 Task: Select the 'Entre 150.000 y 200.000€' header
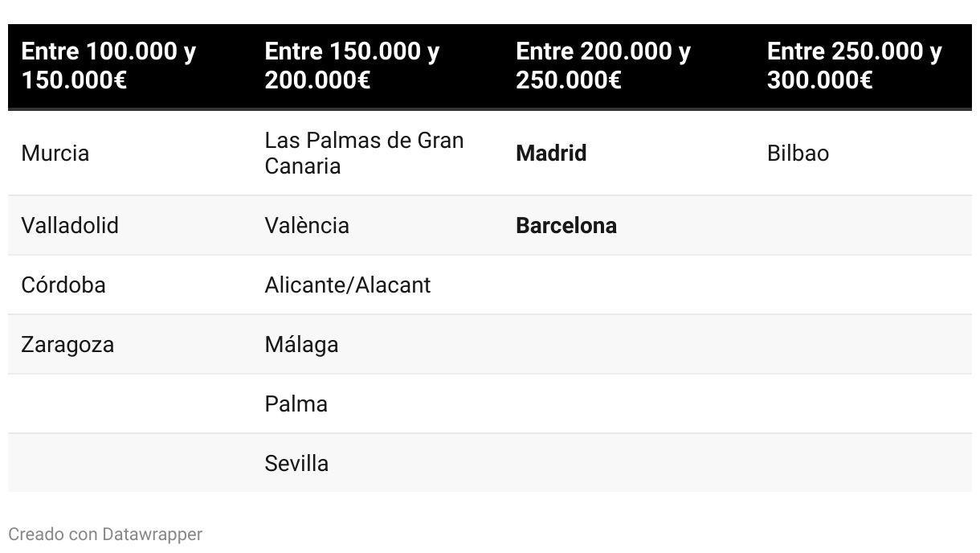(x=352, y=66)
